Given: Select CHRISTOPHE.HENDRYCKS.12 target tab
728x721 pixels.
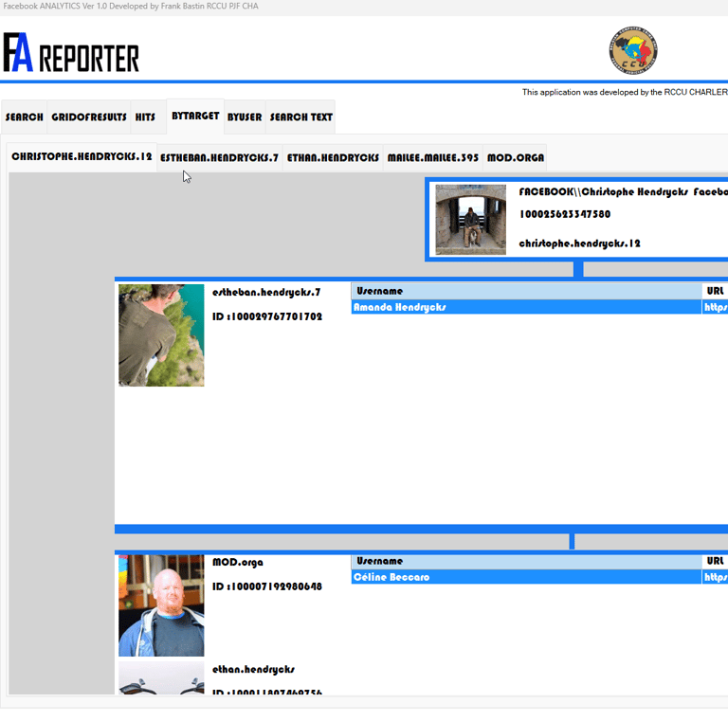Looking at the screenshot, I should click(x=82, y=157).
